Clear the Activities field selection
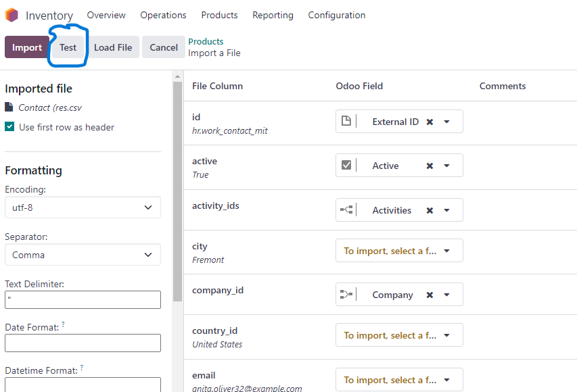Screen dimensions: 577x392 pyautogui.click(x=430, y=210)
